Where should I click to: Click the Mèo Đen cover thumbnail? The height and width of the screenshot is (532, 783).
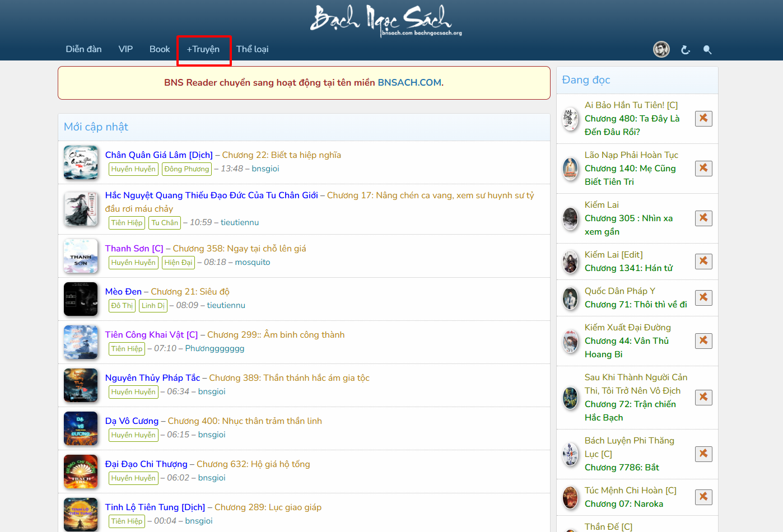(x=81, y=299)
